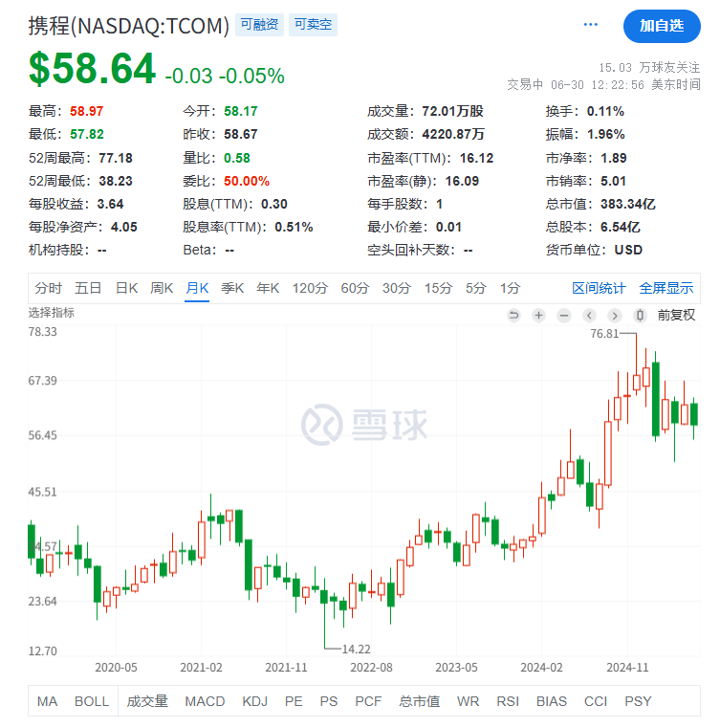Move chart right with the right arrow icon
The height and width of the screenshot is (728, 720).
tap(615, 316)
